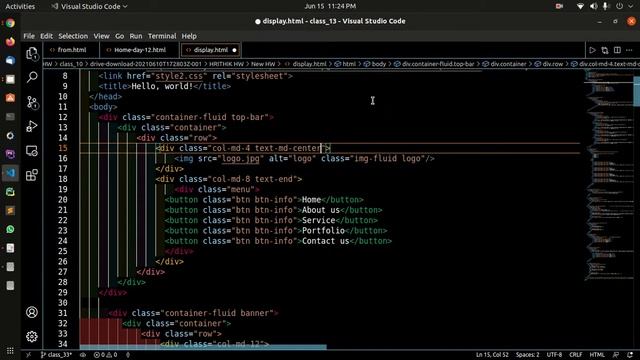
Task: Expand the div.row breadcrumb
Action: pyautogui.click(x=549, y=64)
